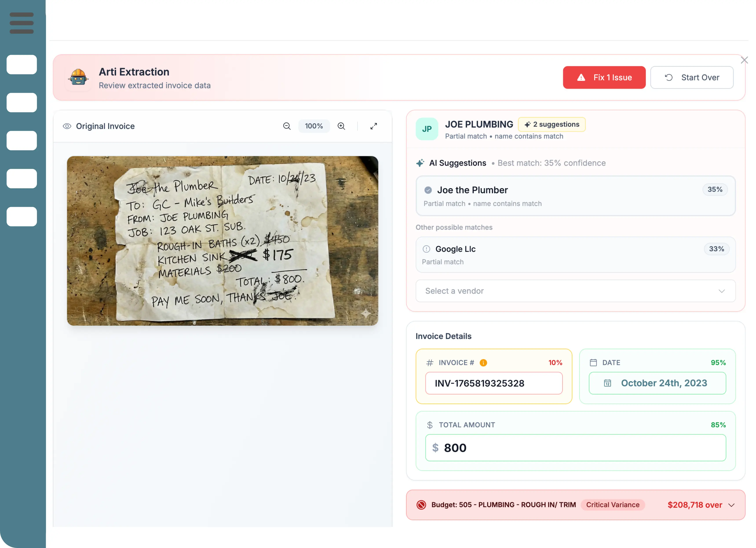Open the Select a vendor dropdown

coord(575,291)
